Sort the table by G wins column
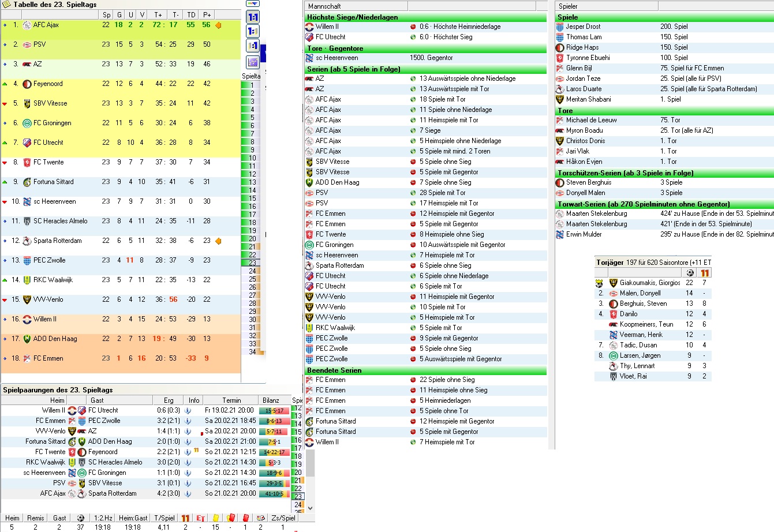The width and height of the screenshot is (774, 532). 119,14
